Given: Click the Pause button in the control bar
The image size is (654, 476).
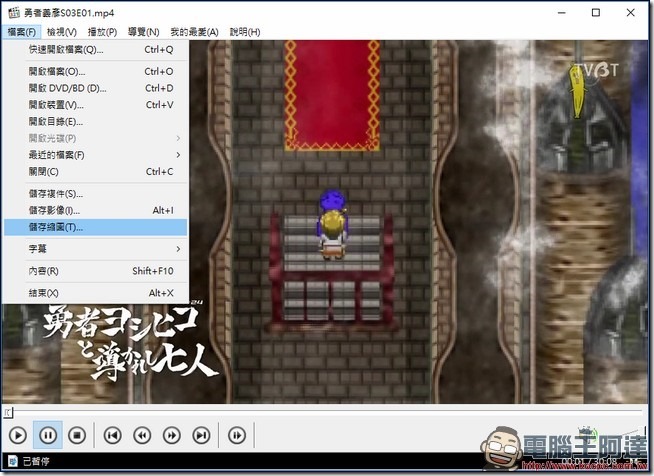Looking at the screenshot, I should [x=48, y=435].
